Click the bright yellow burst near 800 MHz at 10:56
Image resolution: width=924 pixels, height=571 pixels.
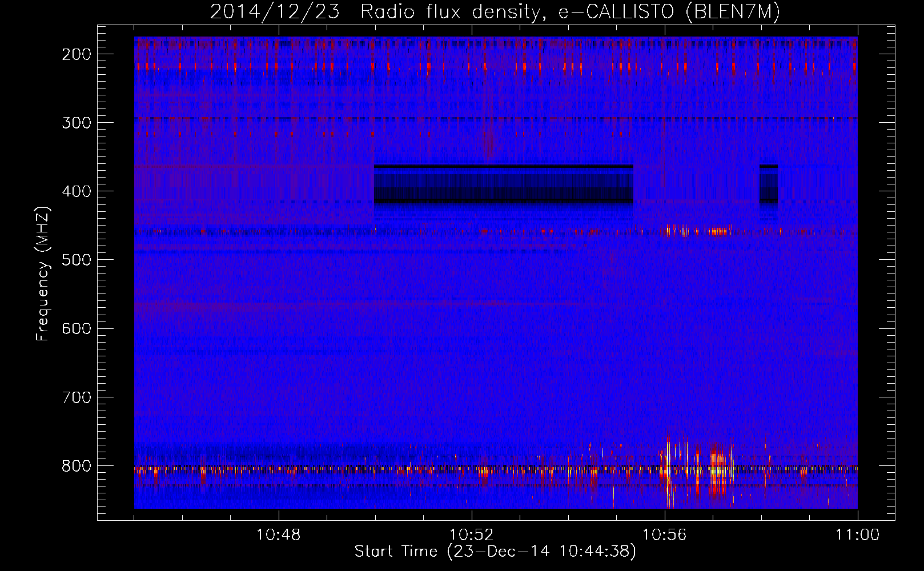tap(670, 471)
